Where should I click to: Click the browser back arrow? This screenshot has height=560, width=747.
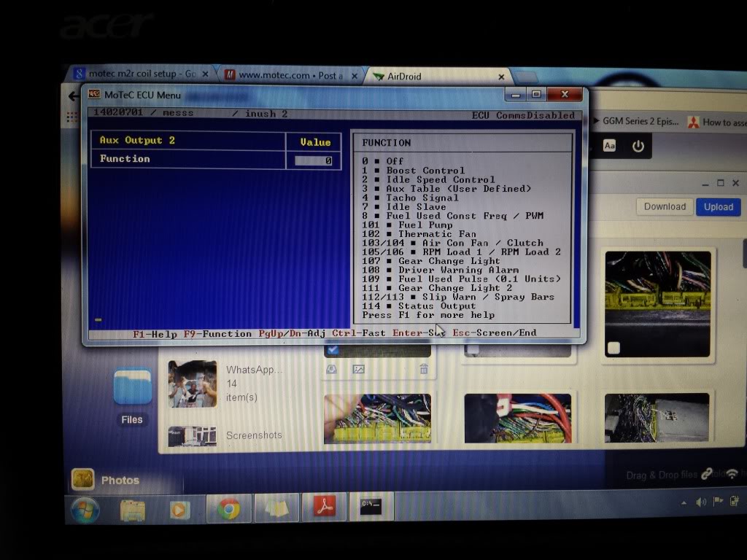tap(73, 97)
